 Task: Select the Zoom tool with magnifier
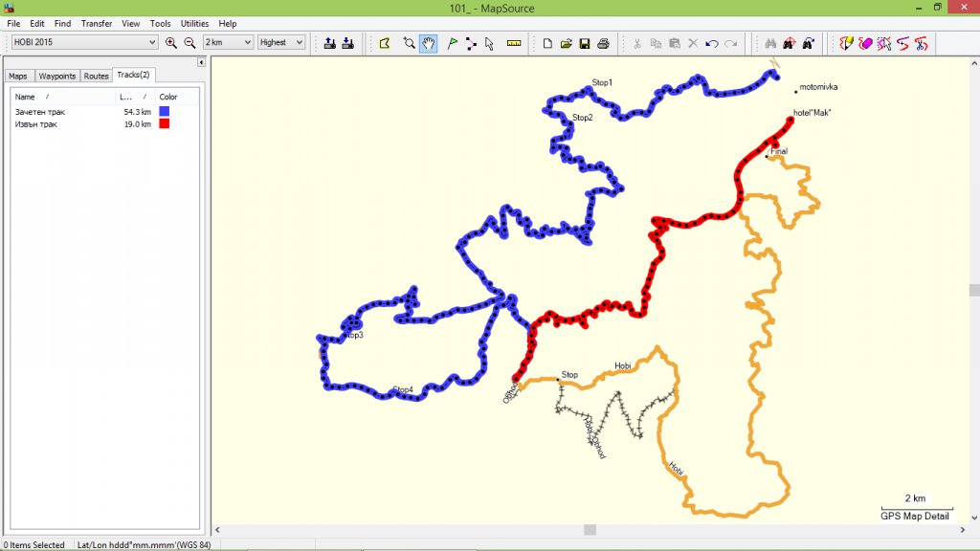(409, 43)
